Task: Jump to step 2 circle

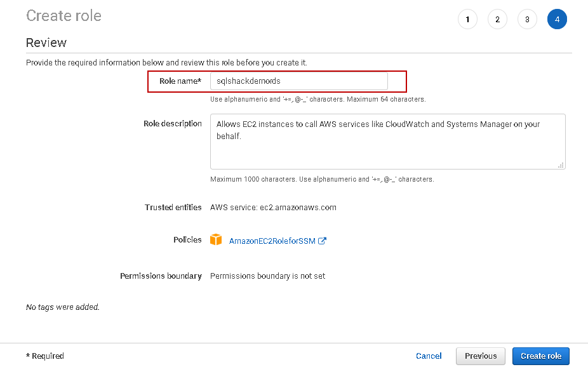Action: [497, 20]
